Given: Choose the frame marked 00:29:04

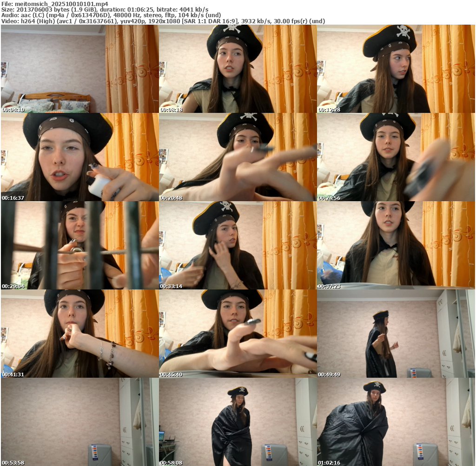Looking at the screenshot, I should (79, 245).
